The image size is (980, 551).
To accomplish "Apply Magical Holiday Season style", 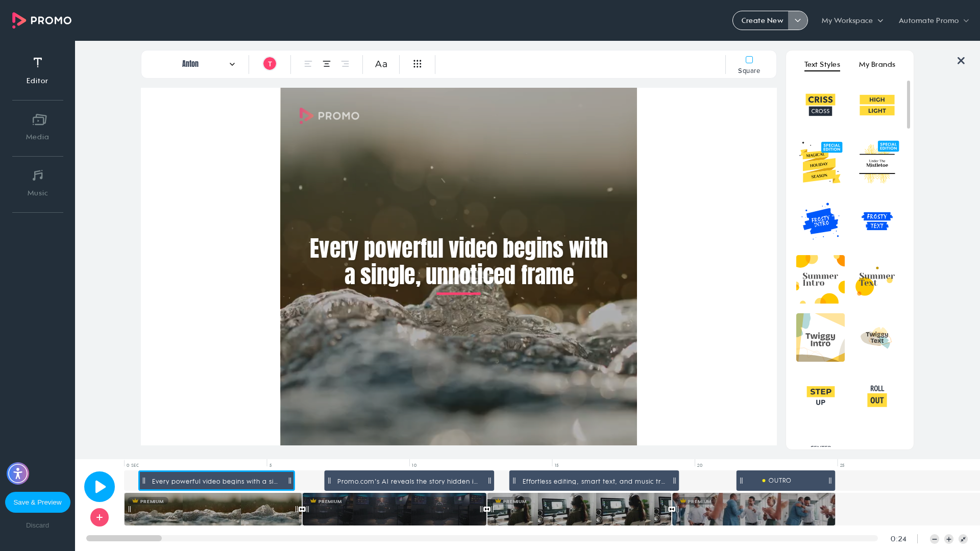I will tap(820, 163).
